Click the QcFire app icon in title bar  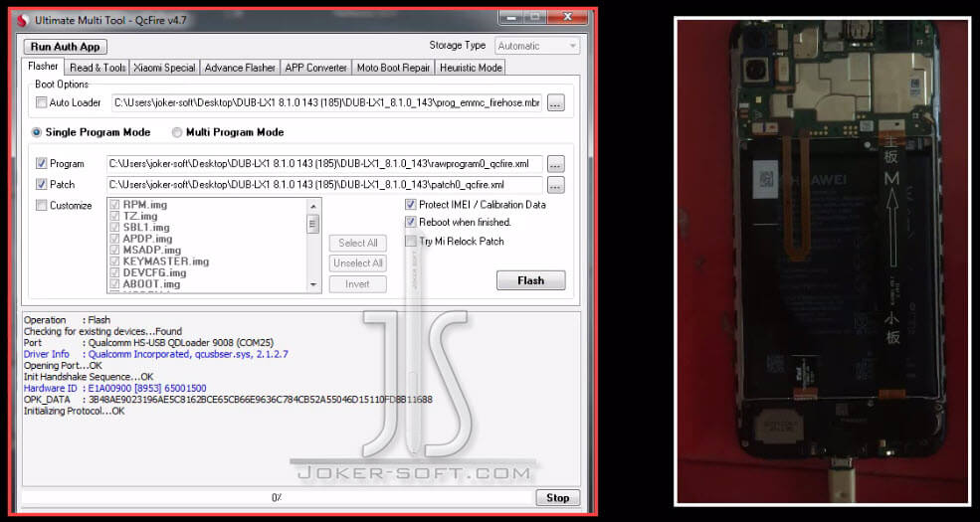(x=23, y=20)
